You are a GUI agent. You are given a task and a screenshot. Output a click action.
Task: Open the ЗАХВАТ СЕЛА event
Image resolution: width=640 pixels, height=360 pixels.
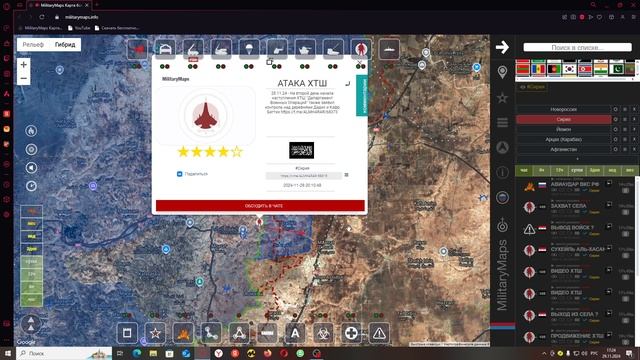click(569, 206)
